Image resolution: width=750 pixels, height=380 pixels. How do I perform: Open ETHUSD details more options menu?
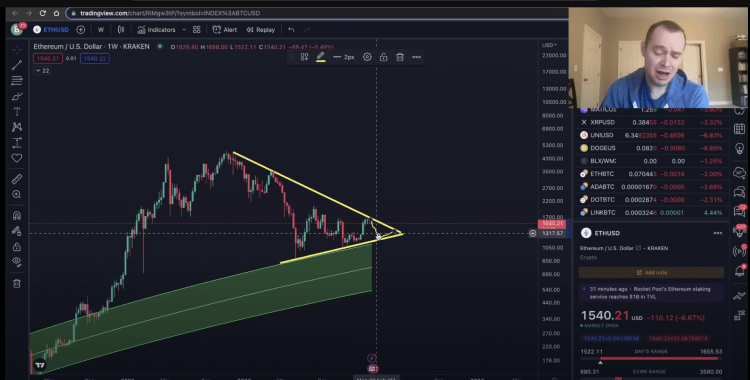(717, 233)
